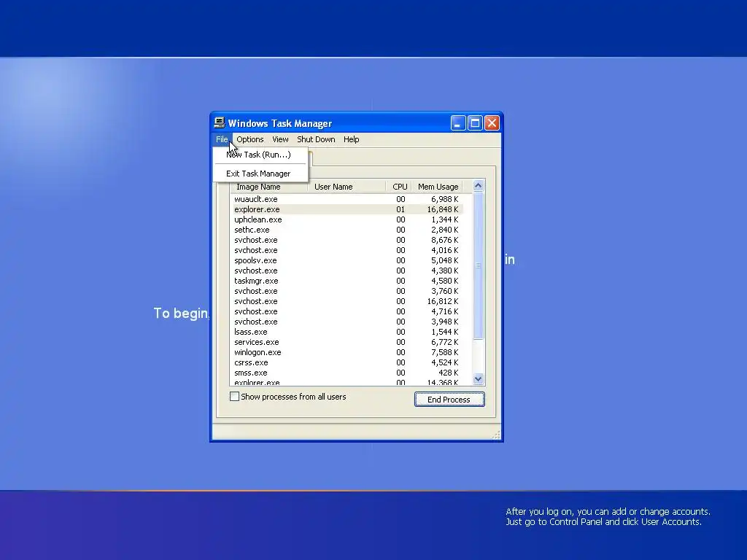Screen dimensions: 747x560
Task: Open the File menu
Action: point(222,139)
